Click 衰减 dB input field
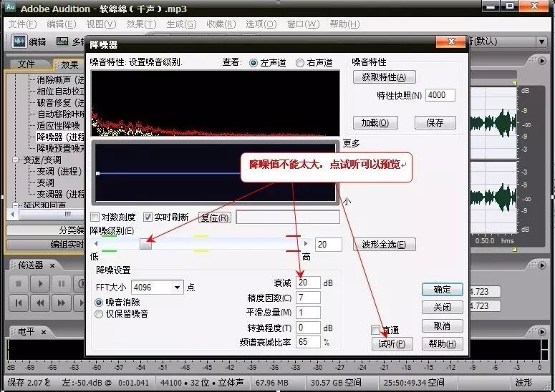Screen dimensions: 555x392 point(308,283)
